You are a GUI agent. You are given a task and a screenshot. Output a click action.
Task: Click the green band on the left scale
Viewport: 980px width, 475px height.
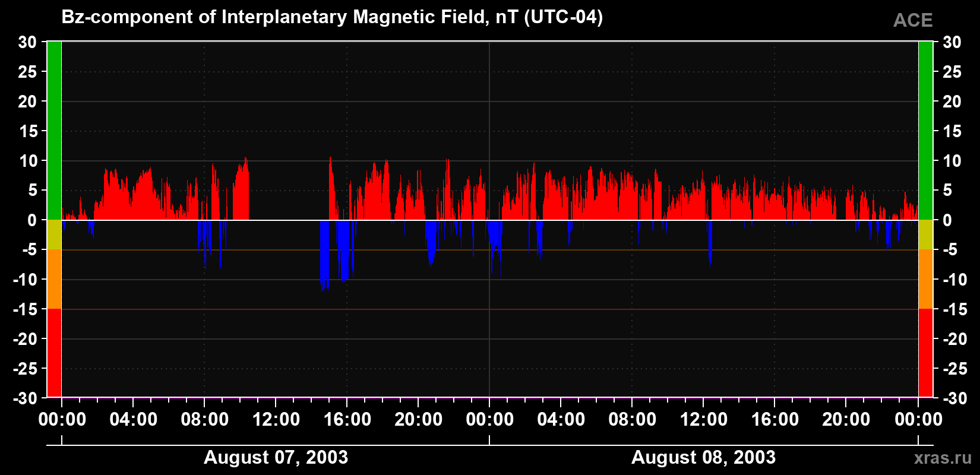pyautogui.click(x=54, y=131)
